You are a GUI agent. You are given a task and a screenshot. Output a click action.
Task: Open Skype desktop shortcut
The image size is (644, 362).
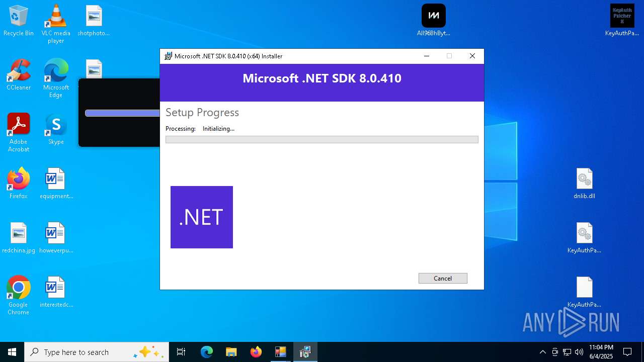(56, 129)
